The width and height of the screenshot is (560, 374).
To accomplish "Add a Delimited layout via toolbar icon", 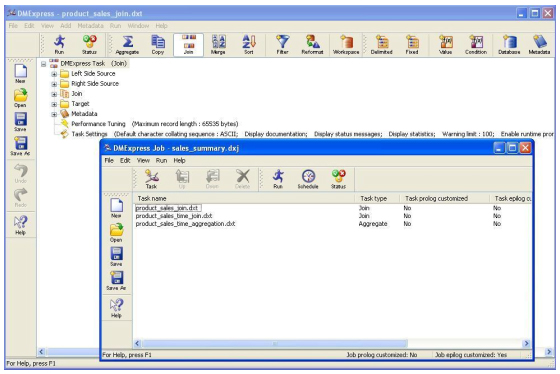I will point(381,45).
